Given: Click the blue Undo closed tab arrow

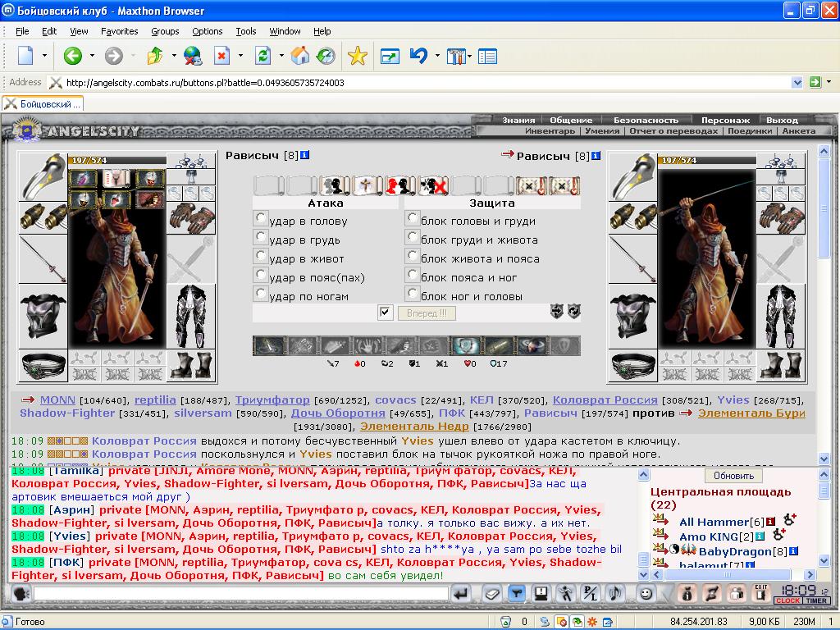Looking at the screenshot, I should (x=418, y=56).
